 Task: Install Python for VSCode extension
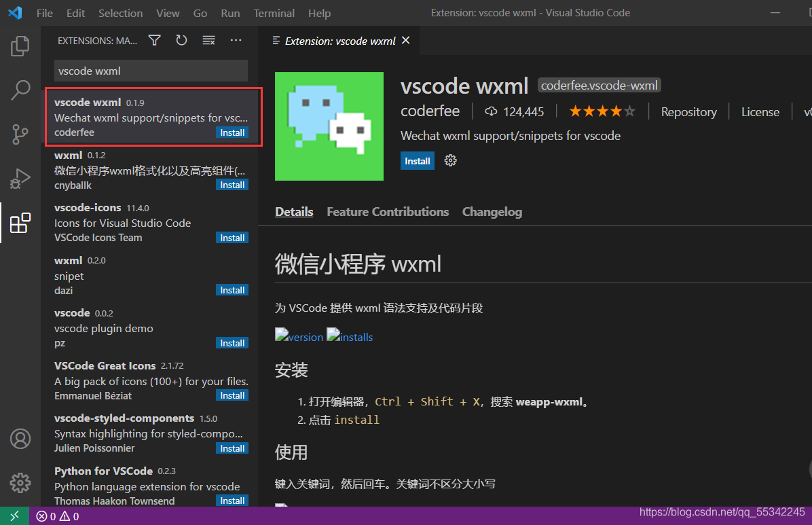click(x=232, y=501)
